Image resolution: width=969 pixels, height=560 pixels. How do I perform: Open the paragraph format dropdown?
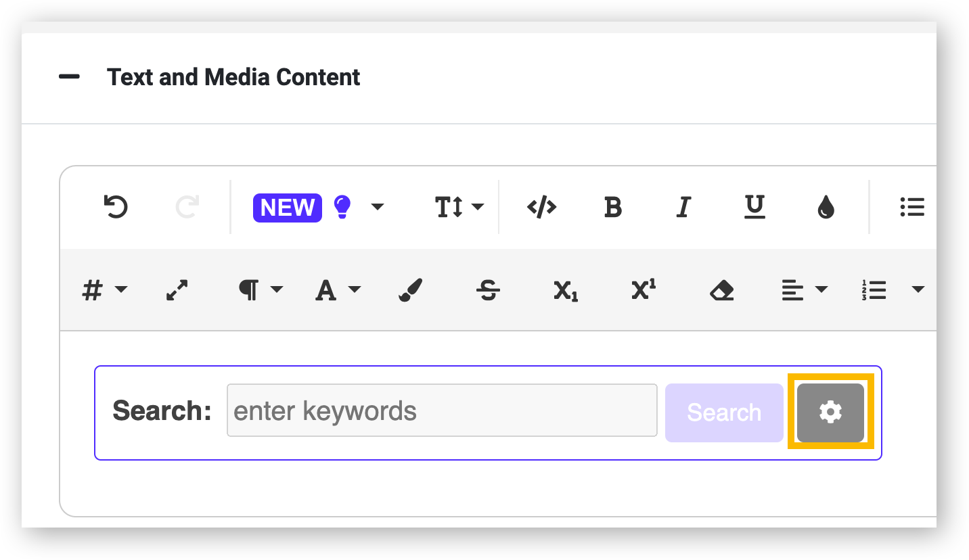[x=261, y=290]
